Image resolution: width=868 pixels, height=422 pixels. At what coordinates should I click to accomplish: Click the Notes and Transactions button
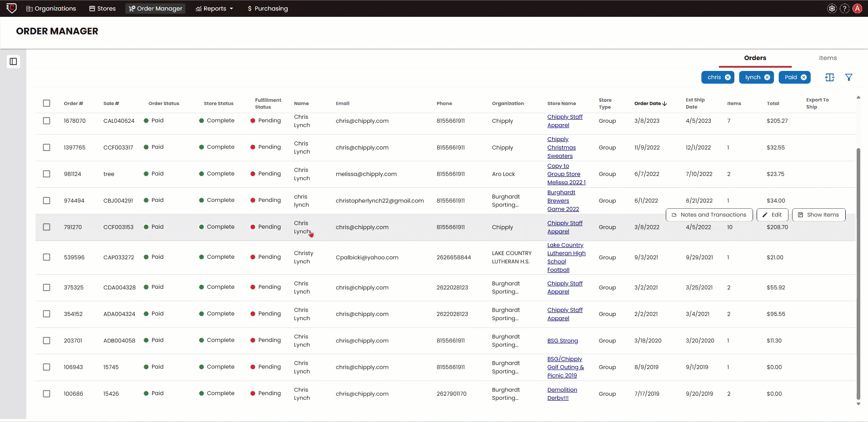pos(709,215)
